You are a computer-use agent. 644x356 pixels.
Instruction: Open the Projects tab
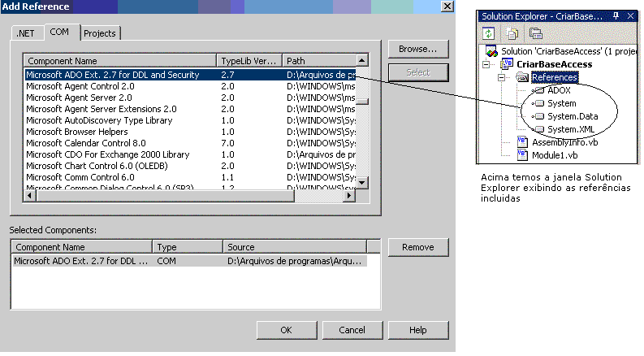coord(100,33)
